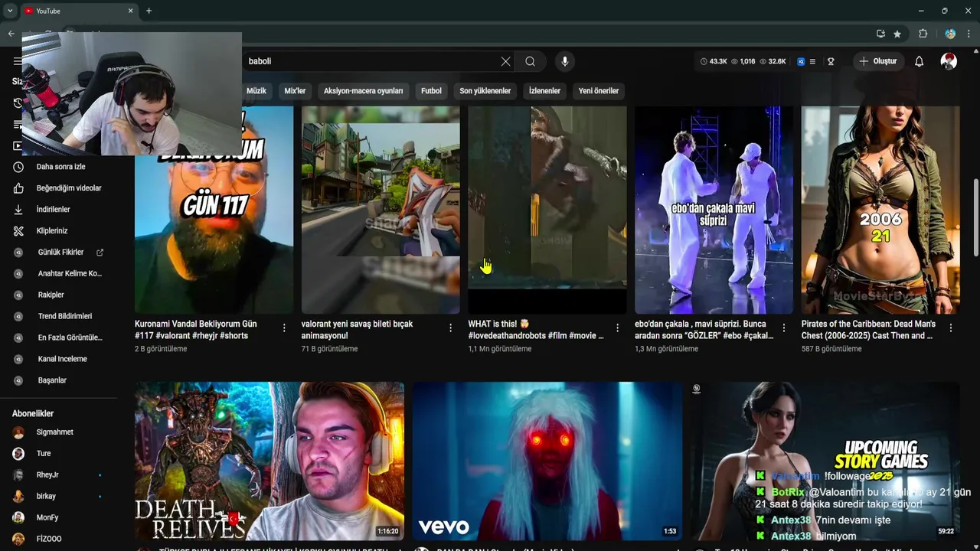Image resolution: width=980 pixels, height=551 pixels.
Task: Select the Mix'ler filter chip
Action: [x=295, y=91]
